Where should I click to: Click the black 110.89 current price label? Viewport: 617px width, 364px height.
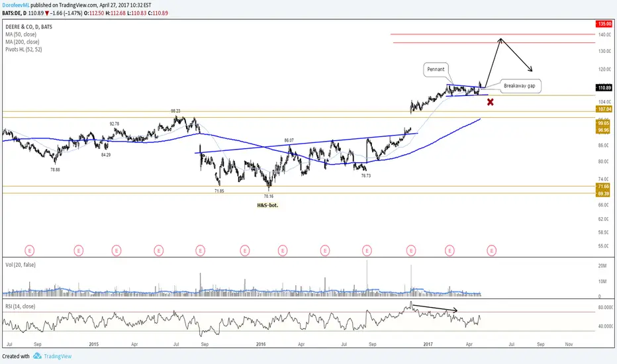(x=604, y=88)
